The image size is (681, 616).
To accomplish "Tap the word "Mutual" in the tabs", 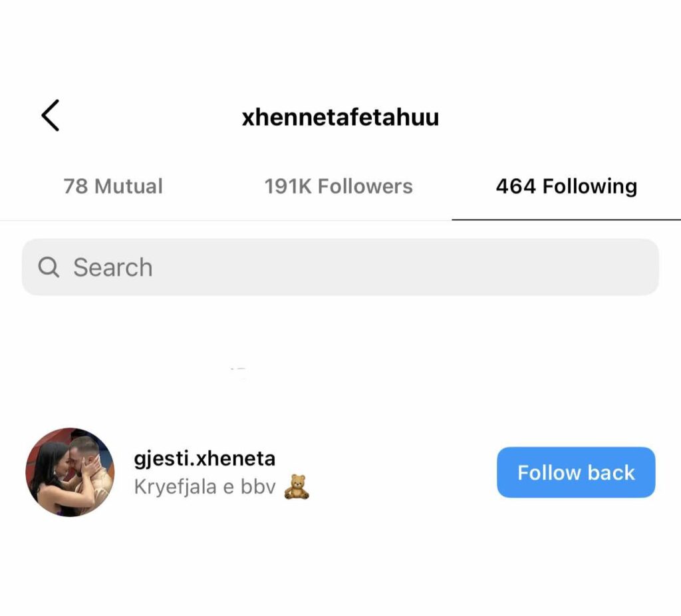I will pyautogui.click(x=128, y=186).
